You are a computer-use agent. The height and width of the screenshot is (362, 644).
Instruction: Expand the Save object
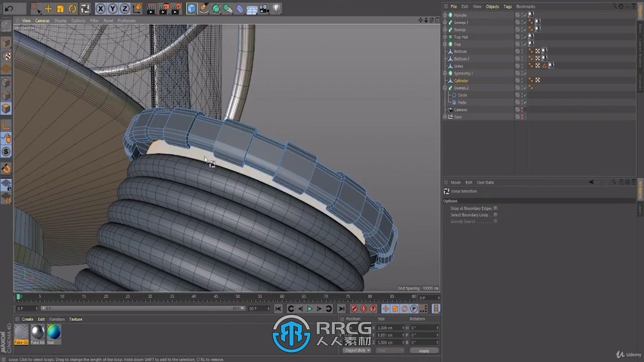[x=445, y=117]
